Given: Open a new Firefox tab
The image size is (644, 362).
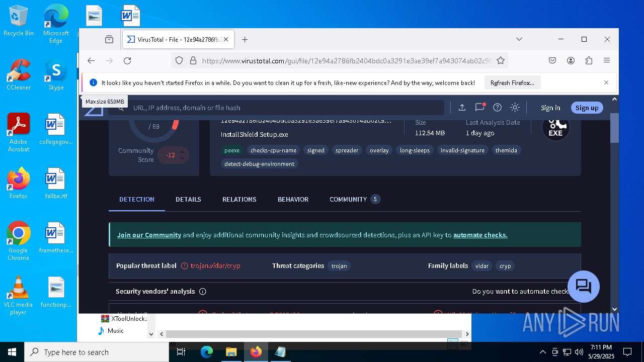Looking at the screenshot, I should click(x=245, y=39).
